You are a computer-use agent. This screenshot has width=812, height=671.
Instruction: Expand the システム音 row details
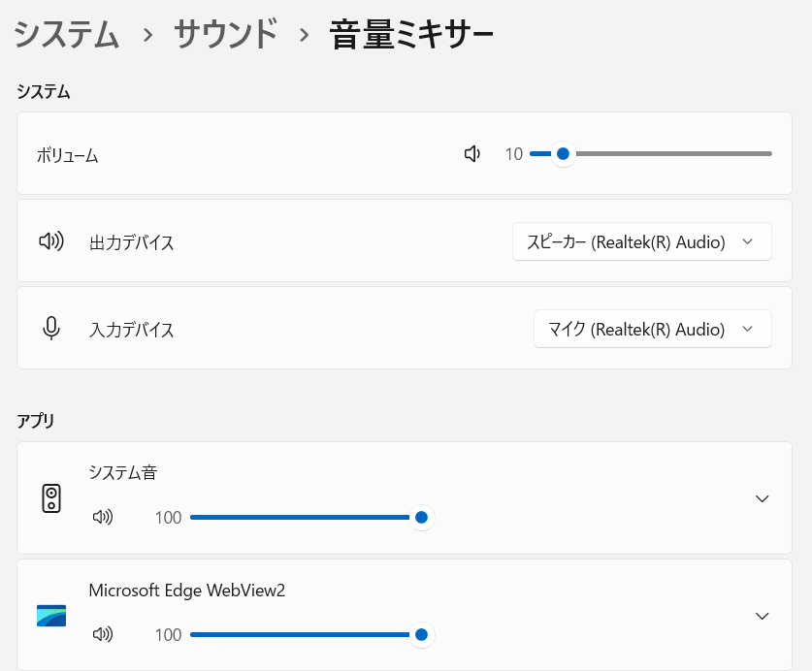[x=763, y=497]
